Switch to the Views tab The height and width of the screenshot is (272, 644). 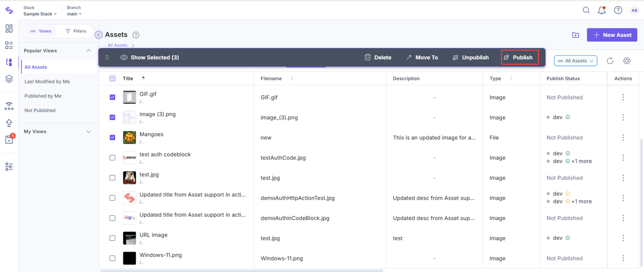[x=41, y=31]
